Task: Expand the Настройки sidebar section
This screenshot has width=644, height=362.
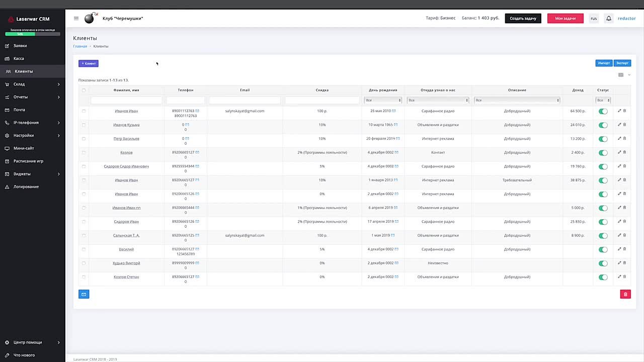Action: click(33, 135)
